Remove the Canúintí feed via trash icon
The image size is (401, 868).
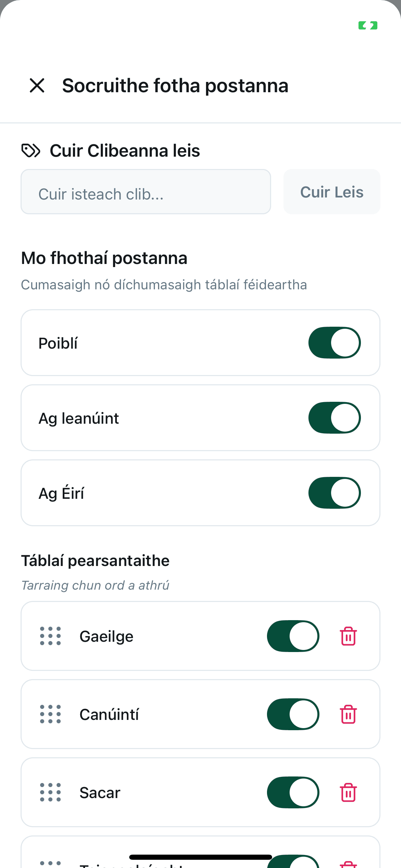[348, 714]
